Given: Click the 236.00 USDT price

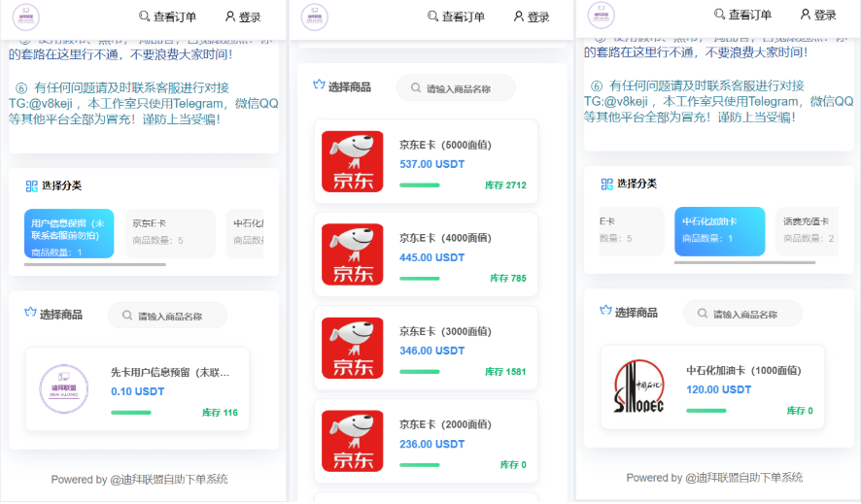Looking at the screenshot, I should point(432,444).
